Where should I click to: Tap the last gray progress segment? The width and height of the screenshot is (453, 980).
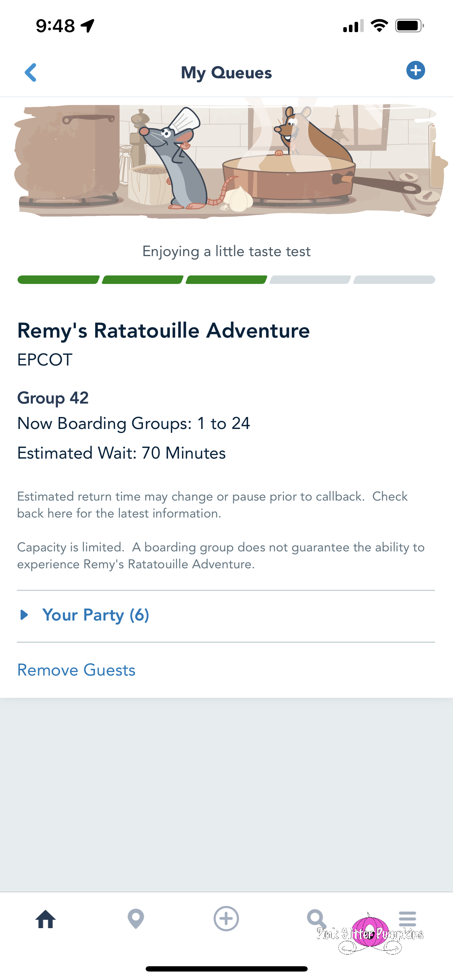point(394,280)
